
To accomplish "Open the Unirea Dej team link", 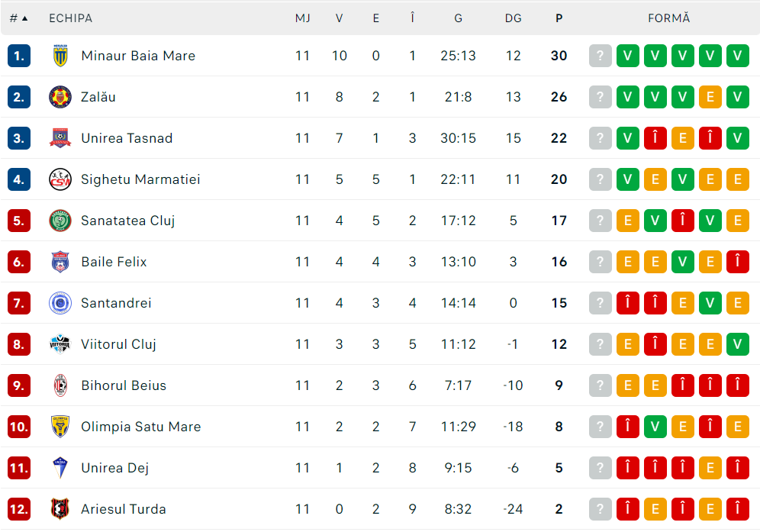I will (114, 468).
